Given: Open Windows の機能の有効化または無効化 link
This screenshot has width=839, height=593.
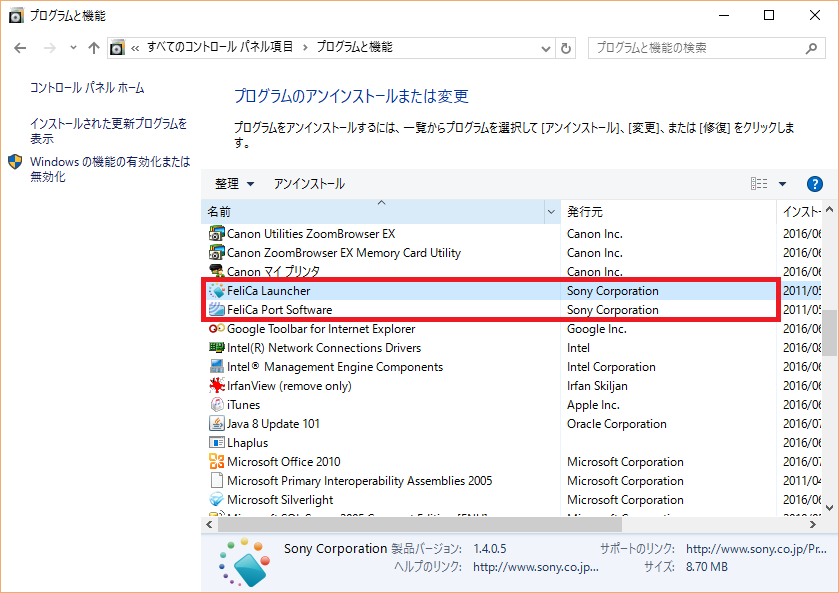Looking at the screenshot, I should (x=110, y=169).
